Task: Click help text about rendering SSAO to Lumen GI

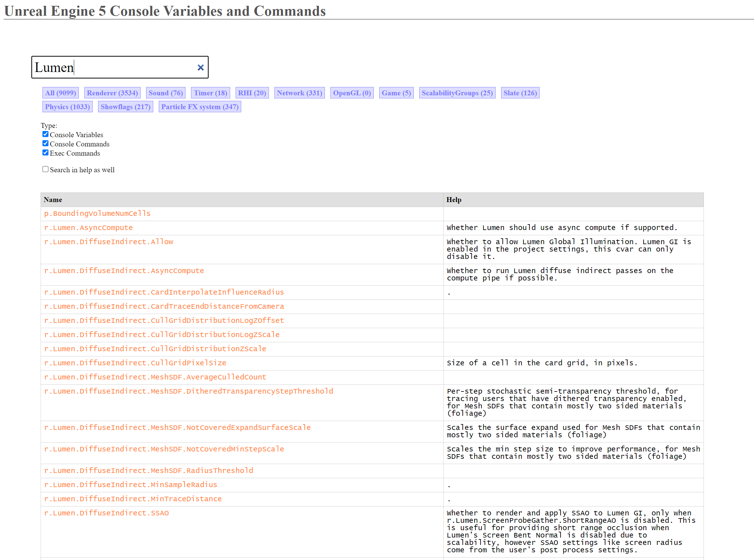Action: coord(571,531)
